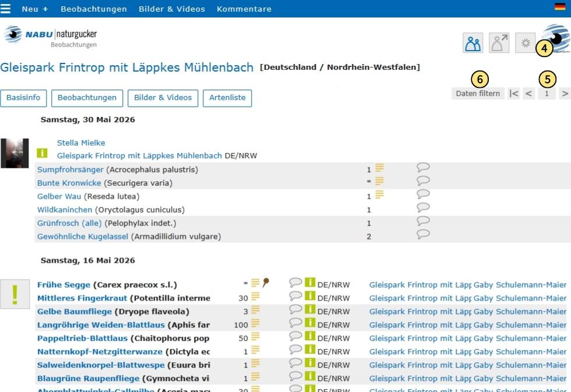
Task: Comment on the Wildkaninchen observation
Action: 423,207
